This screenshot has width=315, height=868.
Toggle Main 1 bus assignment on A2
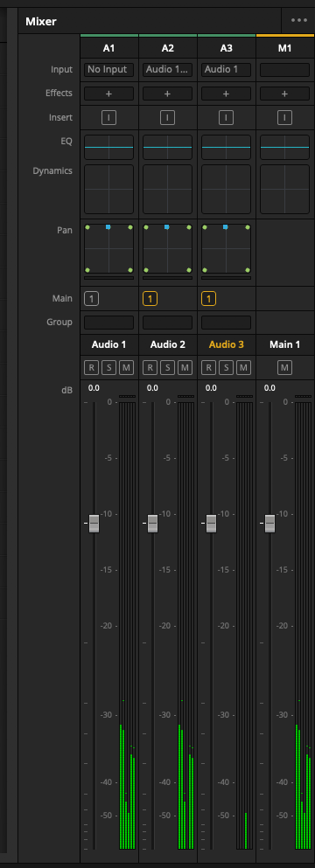(x=150, y=299)
